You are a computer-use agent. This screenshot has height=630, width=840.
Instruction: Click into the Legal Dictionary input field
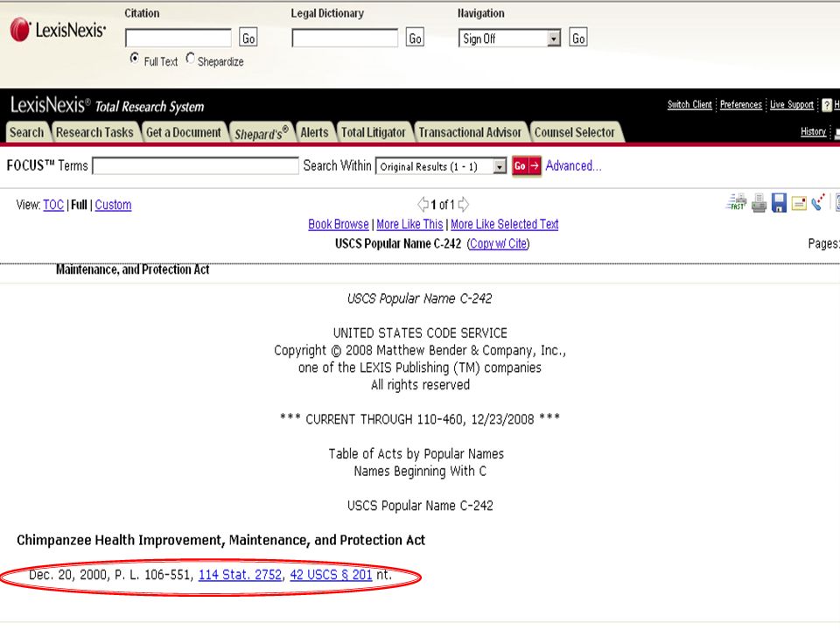(345, 38)
